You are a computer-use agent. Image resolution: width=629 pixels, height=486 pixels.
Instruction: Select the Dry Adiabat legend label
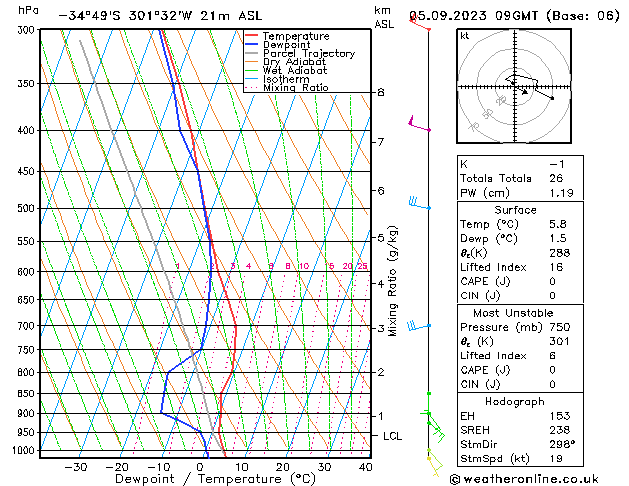click(294, 62)
